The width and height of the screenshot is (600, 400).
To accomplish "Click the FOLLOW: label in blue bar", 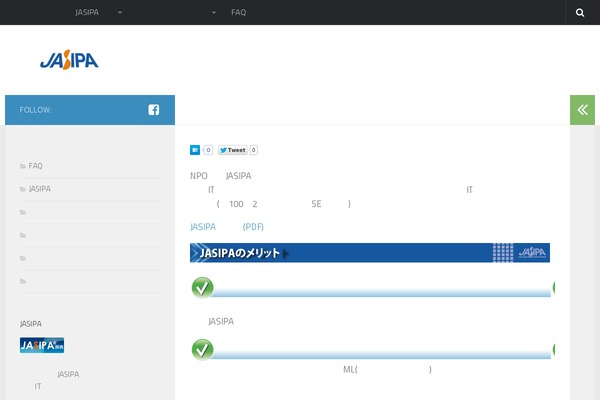I will point(36,110).
